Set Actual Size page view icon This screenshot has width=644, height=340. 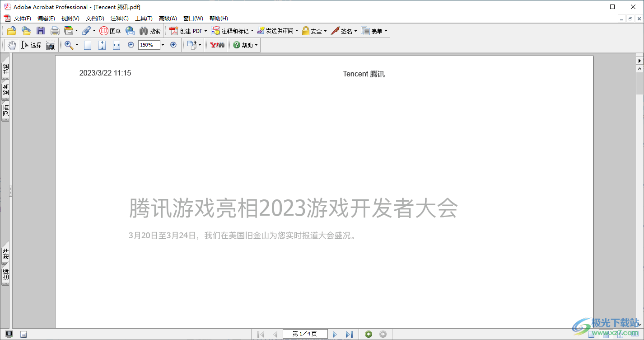[88, 45]
